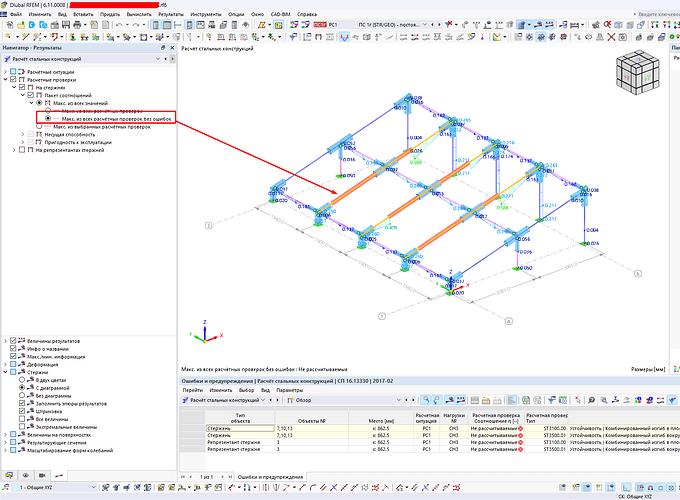680x500 pixels.
Task: Click the Redo arrow icon
Action: (136, 25)
